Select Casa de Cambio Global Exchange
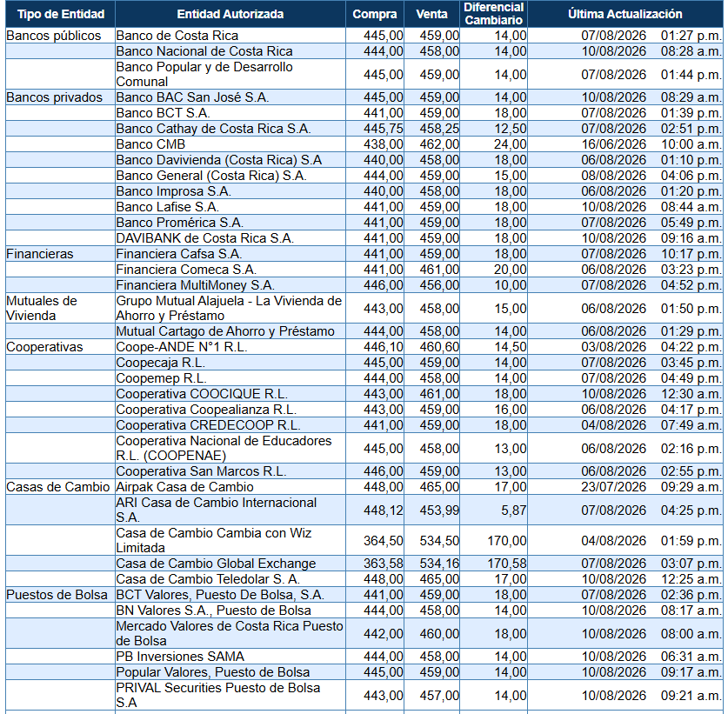Image resolution: width=728 pixels, height=714 pixels. pos(216,564)
